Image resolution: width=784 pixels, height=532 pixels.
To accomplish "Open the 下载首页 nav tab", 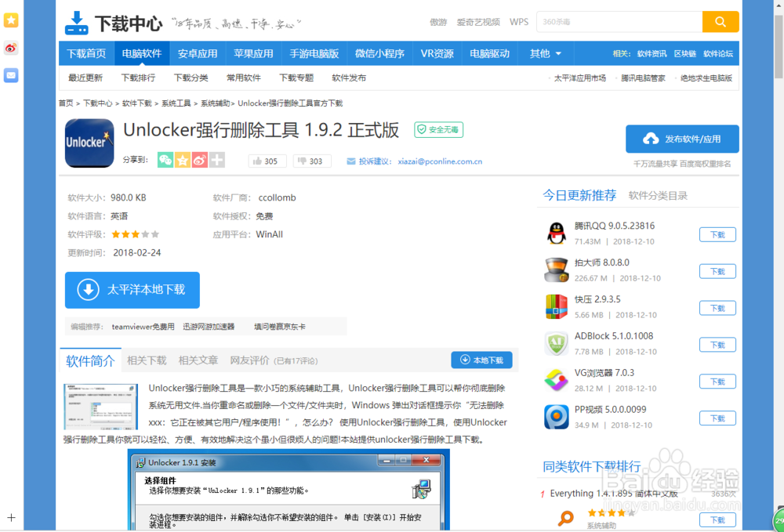I will click(x=86, y=53).
